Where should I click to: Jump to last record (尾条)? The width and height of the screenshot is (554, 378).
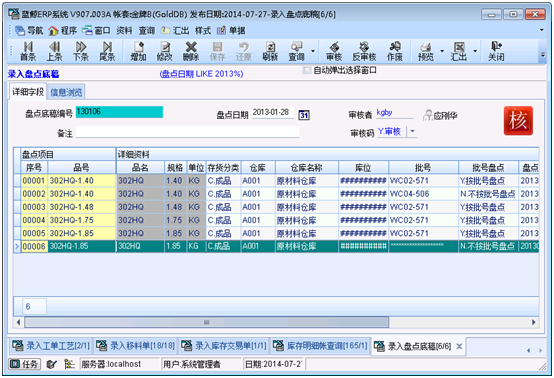[x=107, y=51]
